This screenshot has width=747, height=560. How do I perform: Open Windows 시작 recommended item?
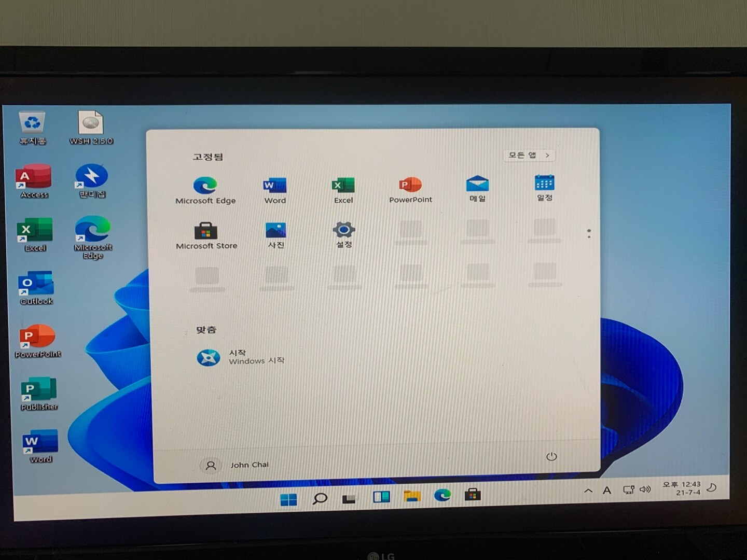coord(241,357)
